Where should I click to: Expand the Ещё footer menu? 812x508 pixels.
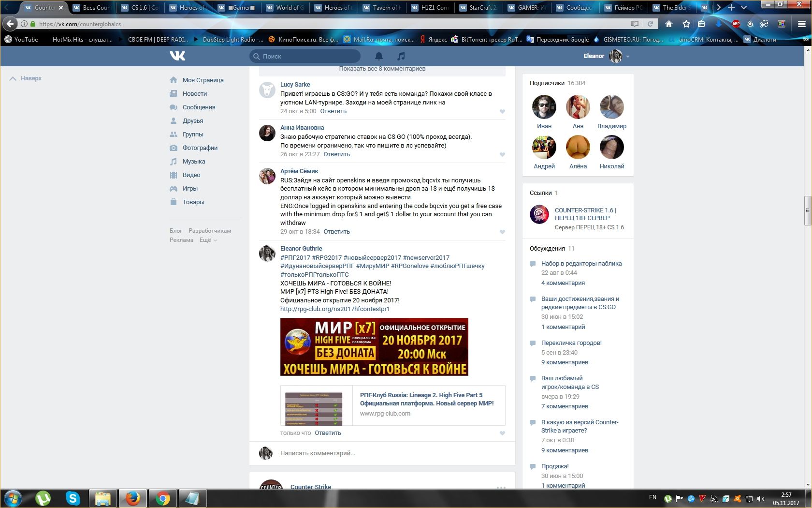(x=208, y=240)
